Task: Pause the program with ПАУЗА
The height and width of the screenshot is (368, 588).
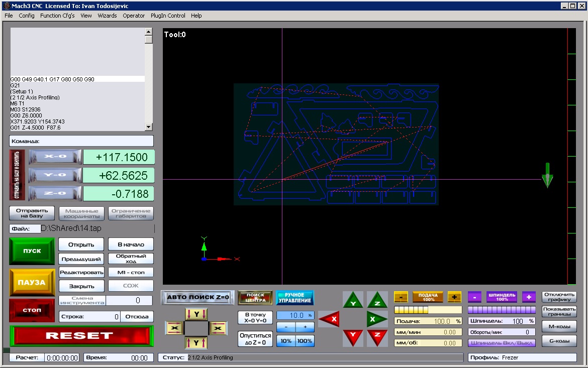Action: pos(32,282)
